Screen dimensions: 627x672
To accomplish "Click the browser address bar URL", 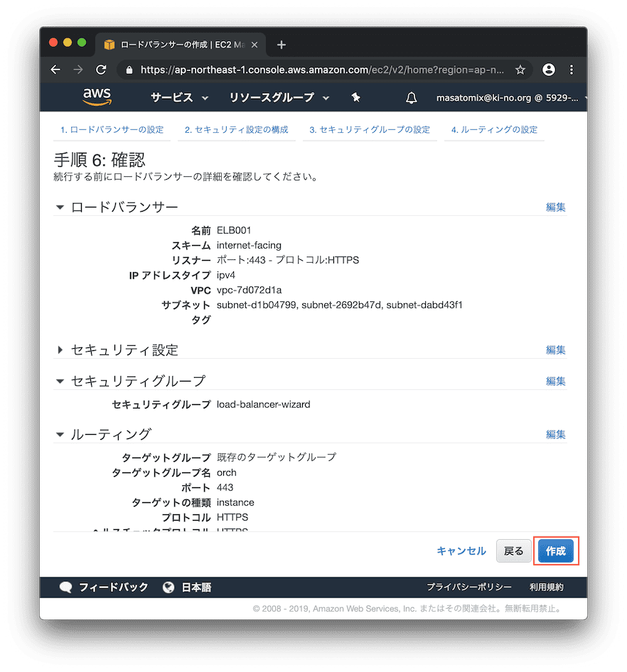I will (x=321, y=70).
